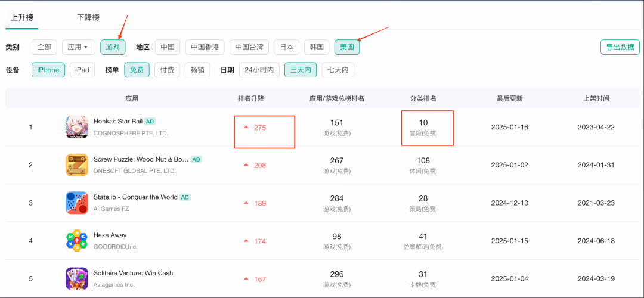Click publisher AI Games FZ
Image resolution: width=644 pixels, height=298 pixels.
(x=112, y=209)
